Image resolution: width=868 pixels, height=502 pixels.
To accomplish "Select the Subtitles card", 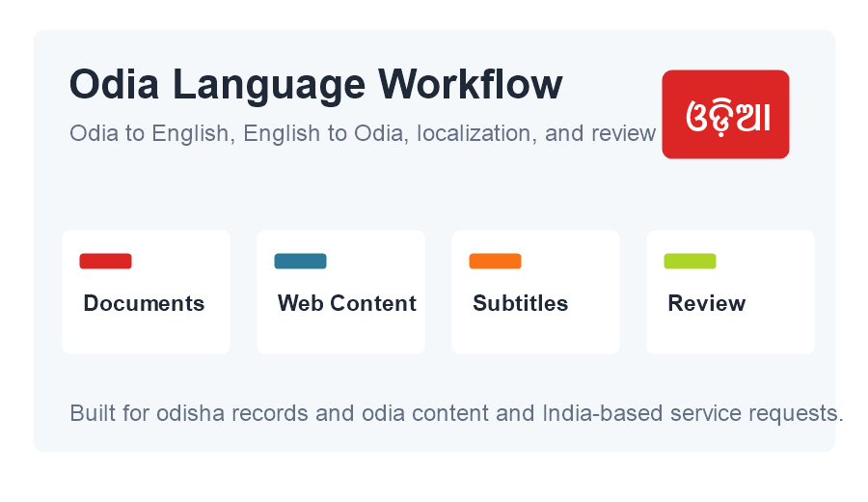I will tap(536, 292).
